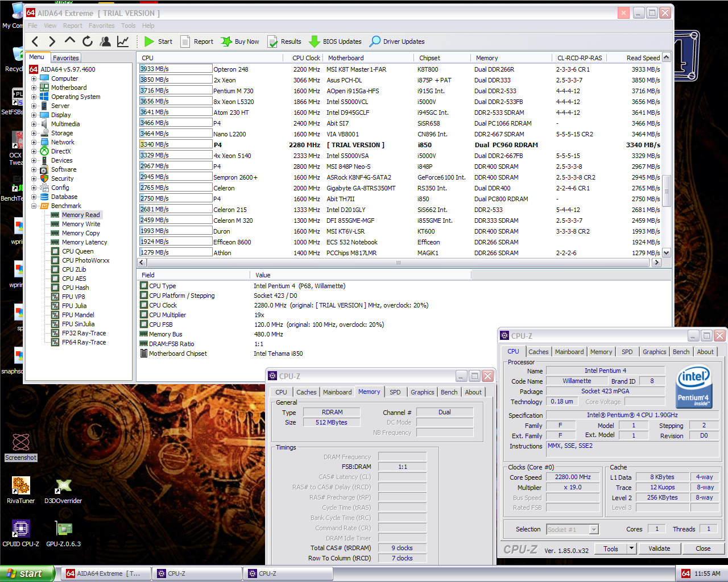Screen dimensions: 728x582
Task: Refresh using the AIDA64 toolbar refresh icon
Action: click(88, 41)
